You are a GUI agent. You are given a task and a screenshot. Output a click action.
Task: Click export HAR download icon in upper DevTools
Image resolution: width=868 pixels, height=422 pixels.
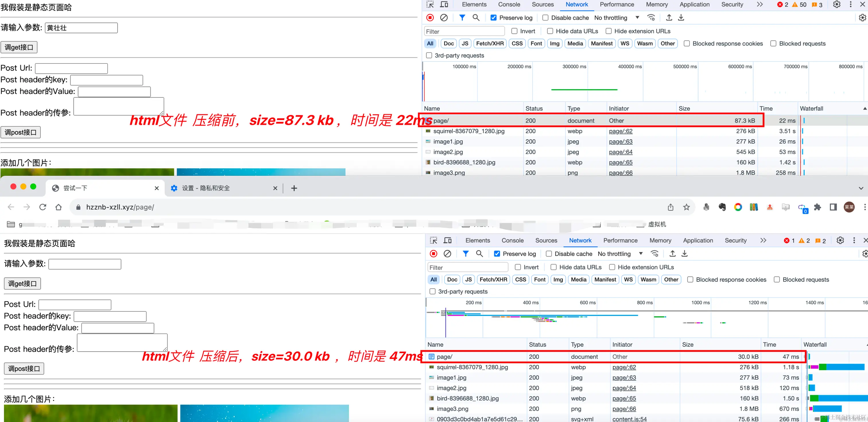(681, 18)
